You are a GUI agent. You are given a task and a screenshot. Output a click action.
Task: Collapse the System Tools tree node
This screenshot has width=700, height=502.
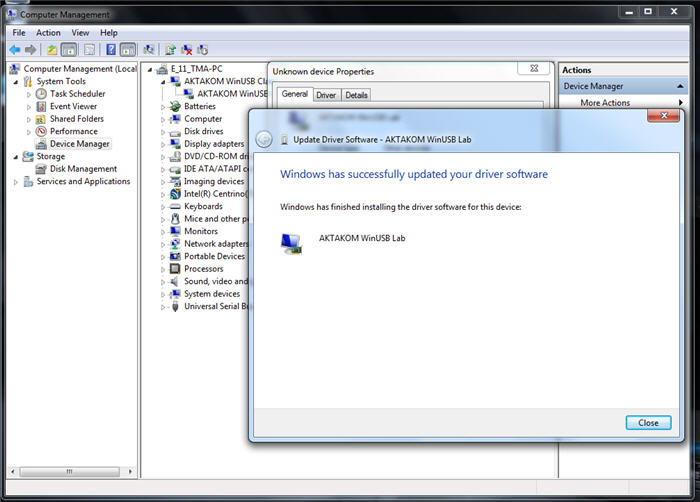(x=16, y=82)
